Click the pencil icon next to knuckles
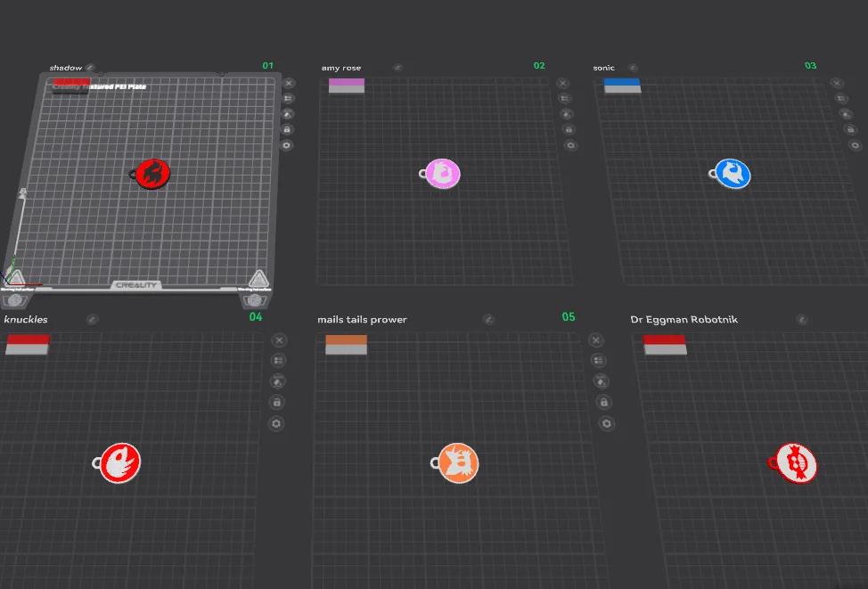 pos(92,319)
